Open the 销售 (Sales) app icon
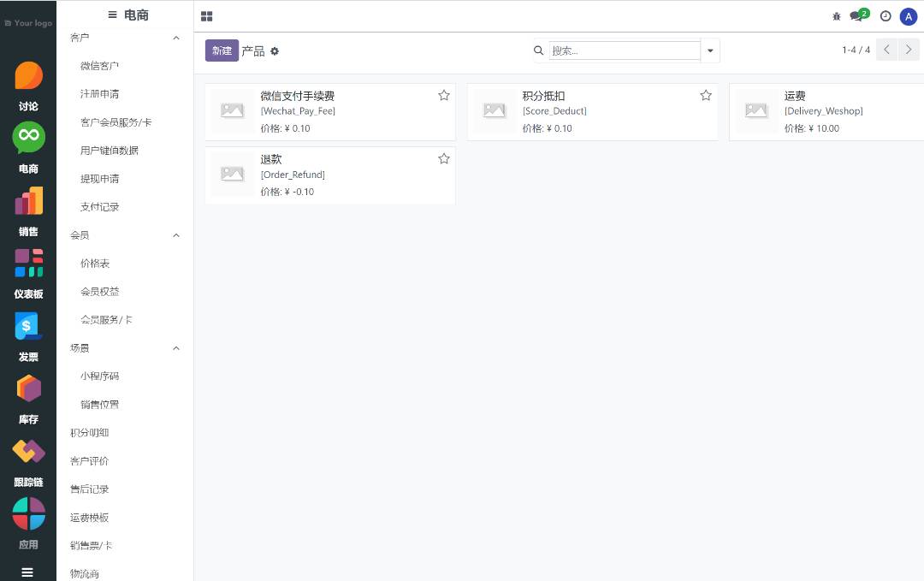924x581 pixels. (28, 202)
